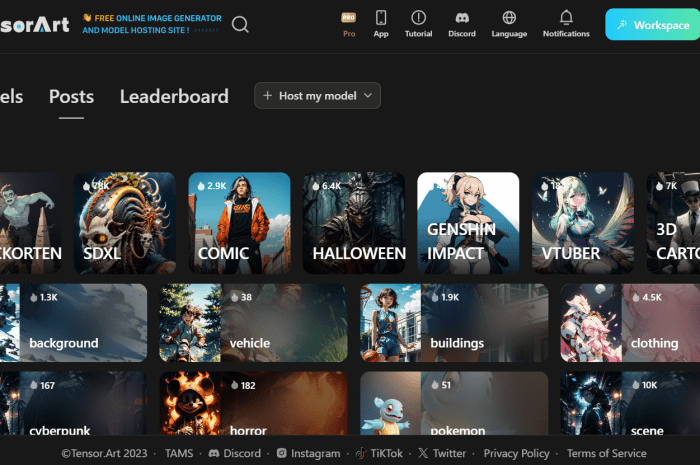
Task: Click the TAMS footer link
Action: [x=179, y=453]
